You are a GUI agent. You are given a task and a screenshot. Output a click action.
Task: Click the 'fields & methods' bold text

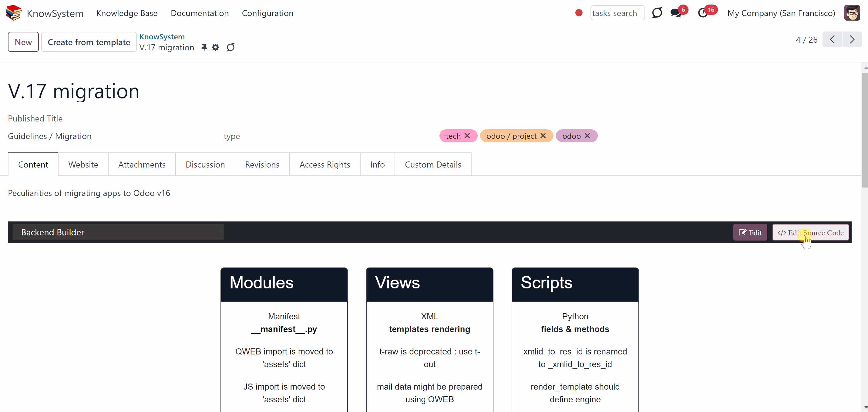[x=575, y=329]
